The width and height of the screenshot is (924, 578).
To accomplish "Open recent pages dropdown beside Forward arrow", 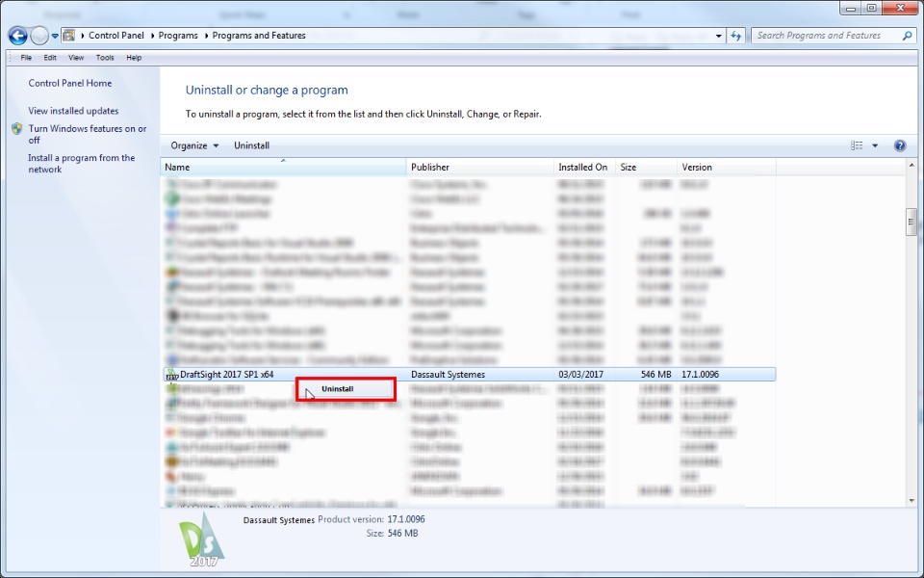I will pos(55,36).
